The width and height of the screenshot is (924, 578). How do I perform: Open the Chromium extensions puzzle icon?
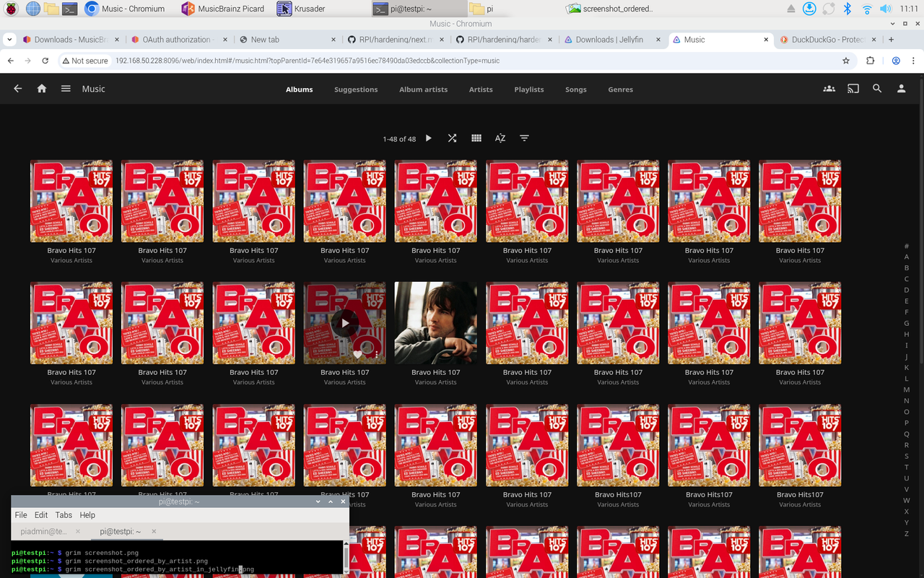pos(871,61)
